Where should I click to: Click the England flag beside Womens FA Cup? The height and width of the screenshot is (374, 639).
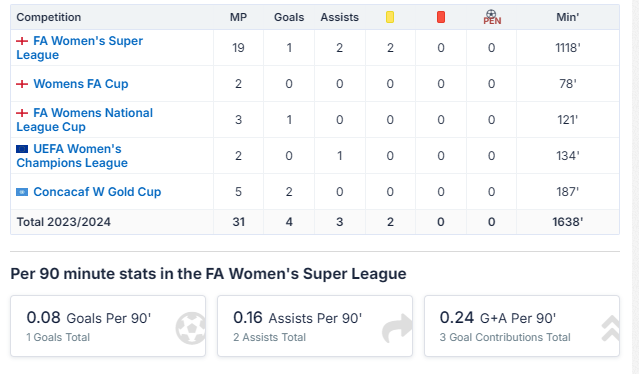[22, 84]
